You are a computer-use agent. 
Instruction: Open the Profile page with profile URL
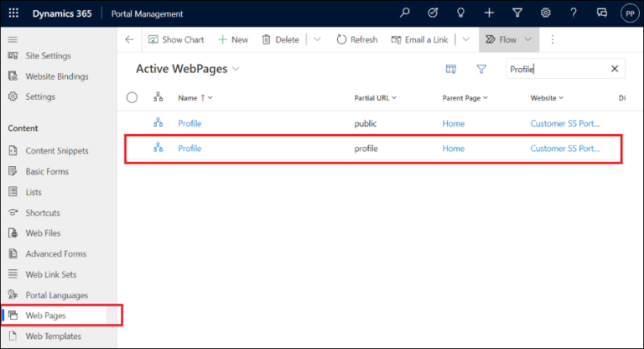coord(190,148)
